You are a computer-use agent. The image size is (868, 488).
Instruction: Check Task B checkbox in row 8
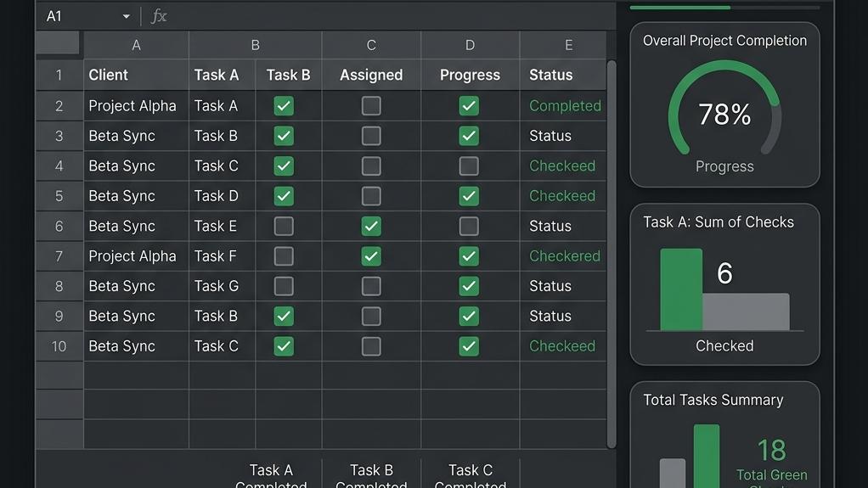284,286
